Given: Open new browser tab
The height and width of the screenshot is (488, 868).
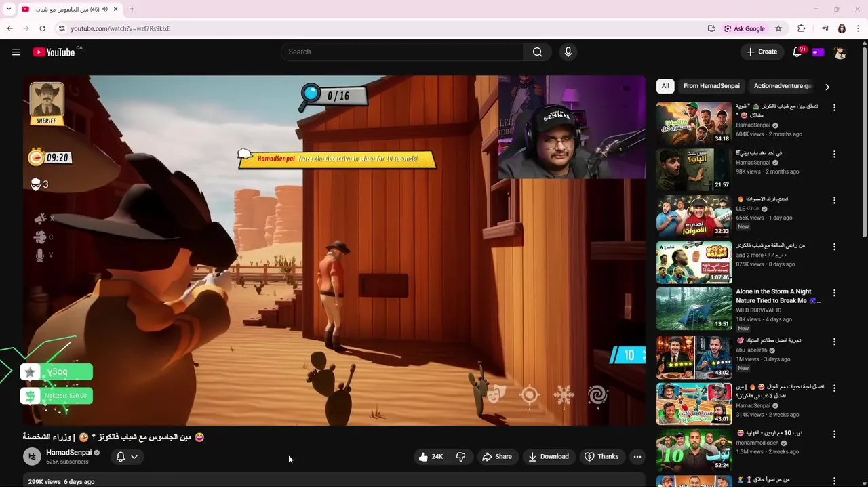Looking at the screenshot, I should [132, 9].
